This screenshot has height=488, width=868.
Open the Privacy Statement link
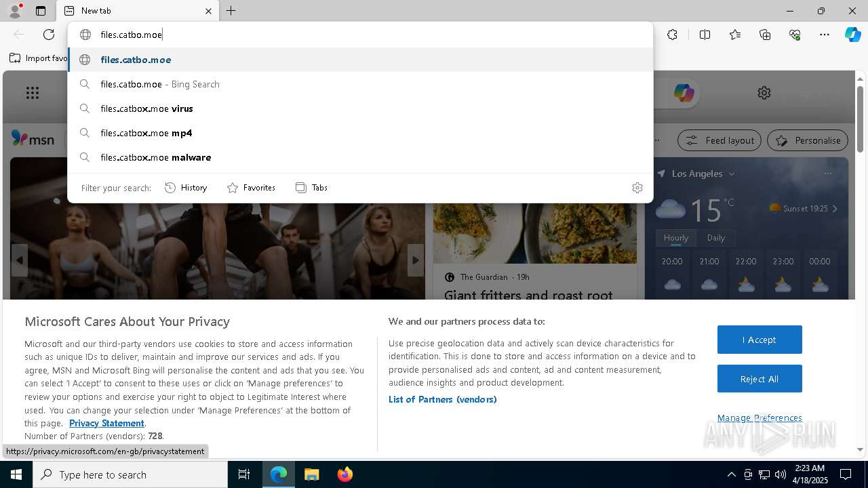pos(106,423)
